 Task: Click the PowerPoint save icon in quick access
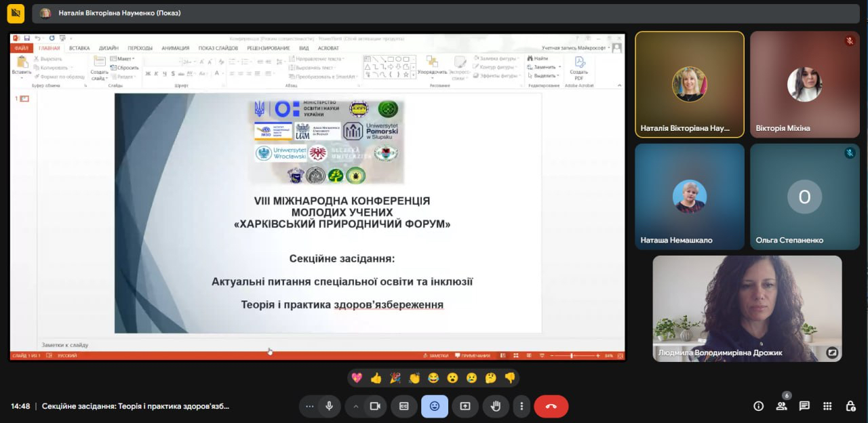pos(27,39)
